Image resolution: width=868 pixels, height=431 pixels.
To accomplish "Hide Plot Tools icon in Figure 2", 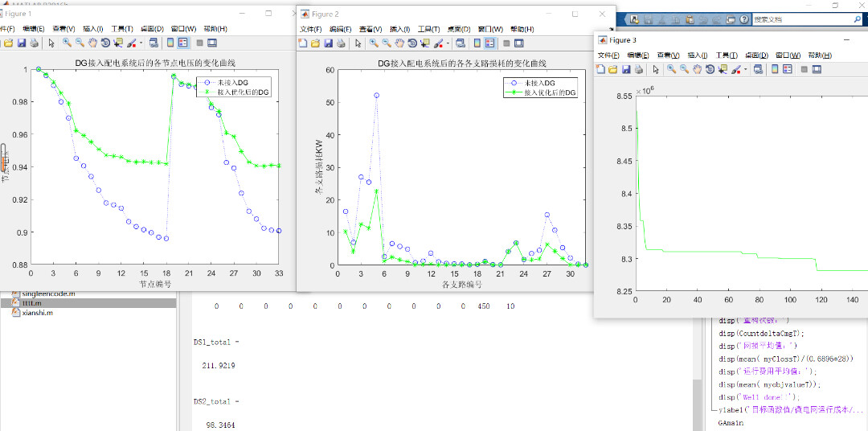I will (506, 43).
